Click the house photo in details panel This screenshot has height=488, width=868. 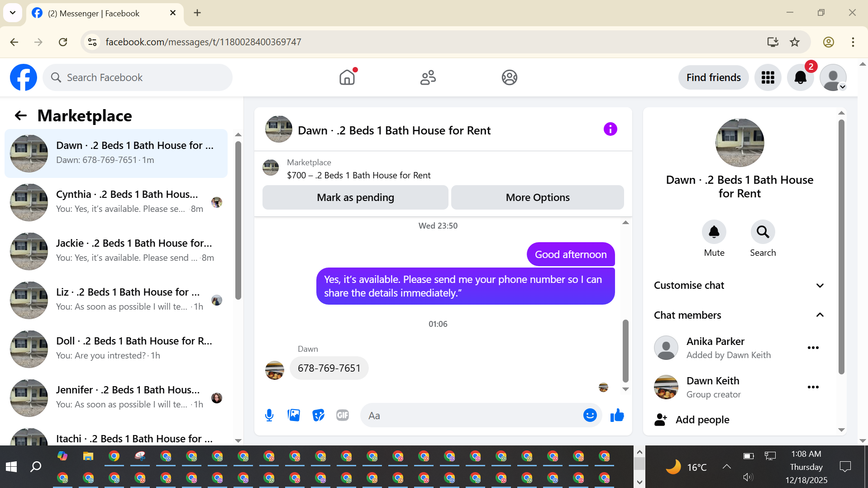[x=739, y=143]
